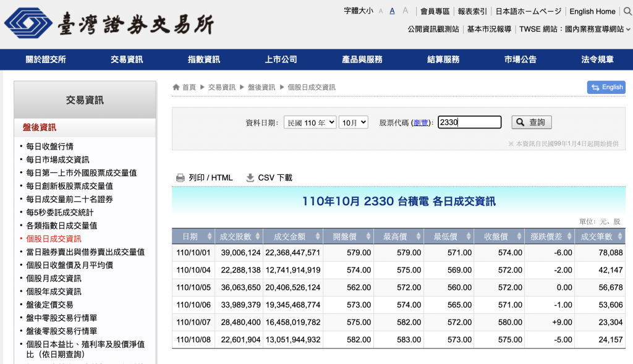The image size is (633, 364).
Task: Switch to English via blue button
Action: [606, 87]
